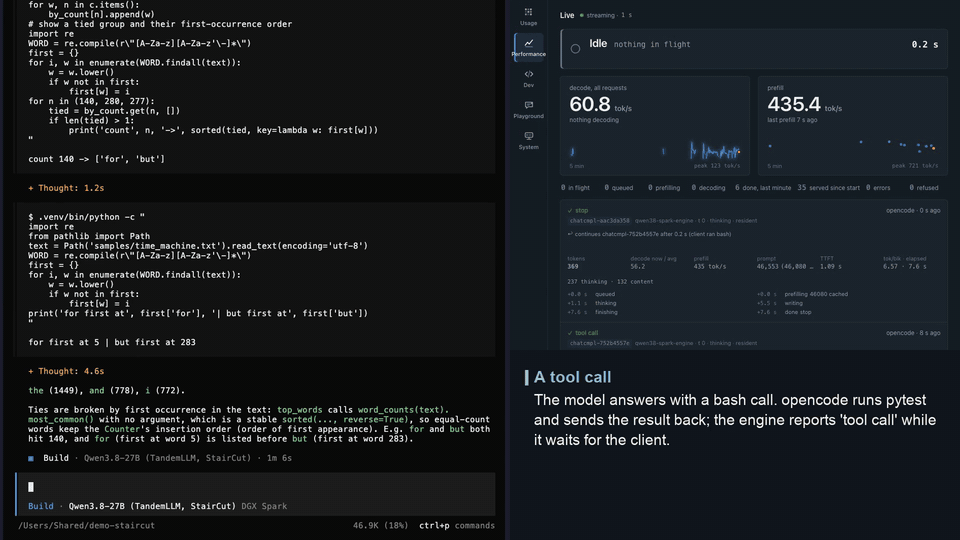Open the 'tool call' request entry header

click(754, 333)
